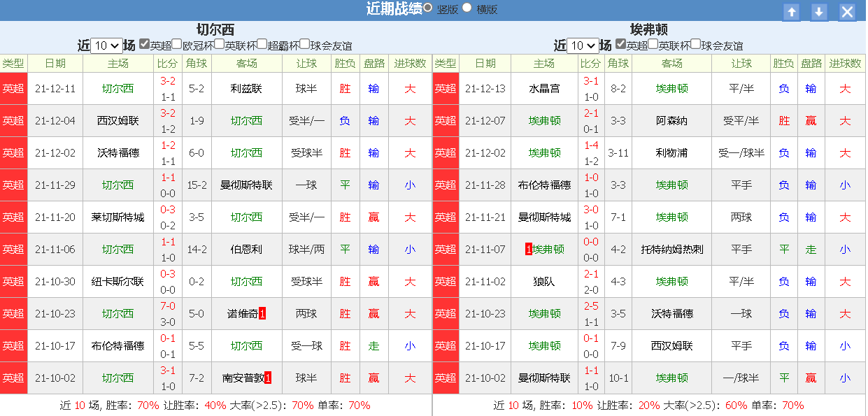This screenshot has width=868, height=416.
Task: Toggle Chelsea's 欧冠杯 checkbox
Action: [x=177, y=44]
